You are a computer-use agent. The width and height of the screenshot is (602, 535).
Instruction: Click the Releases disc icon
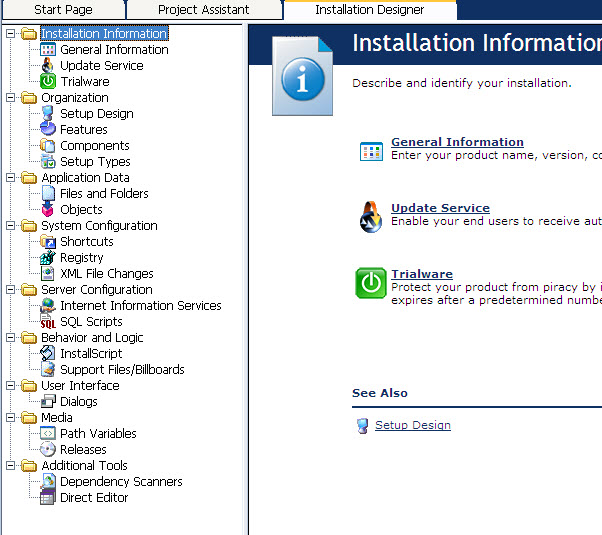click(x=48, y=450)
